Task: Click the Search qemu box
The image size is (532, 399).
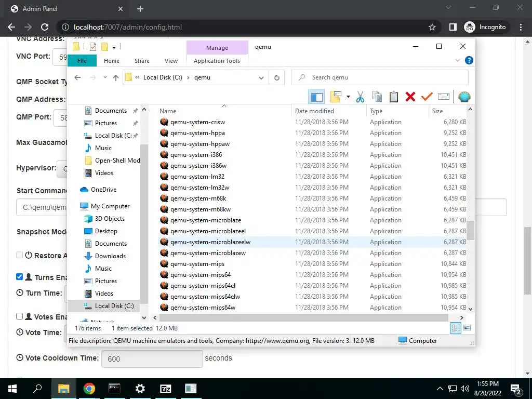Action: point(380,77)
